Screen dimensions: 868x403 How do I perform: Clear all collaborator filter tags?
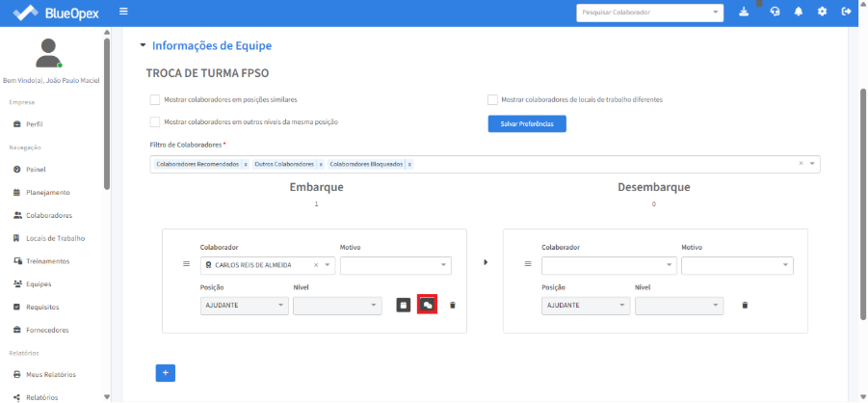tap(801, 164)
